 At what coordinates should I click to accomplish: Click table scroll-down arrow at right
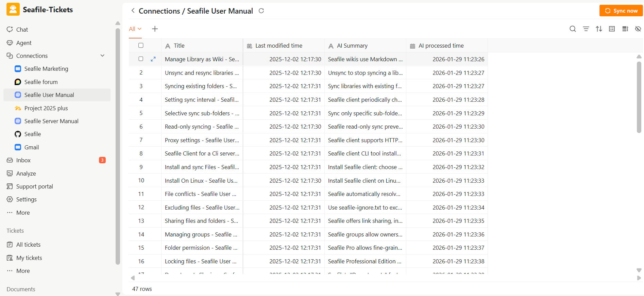pyautogui.click(x=639, y=270)
